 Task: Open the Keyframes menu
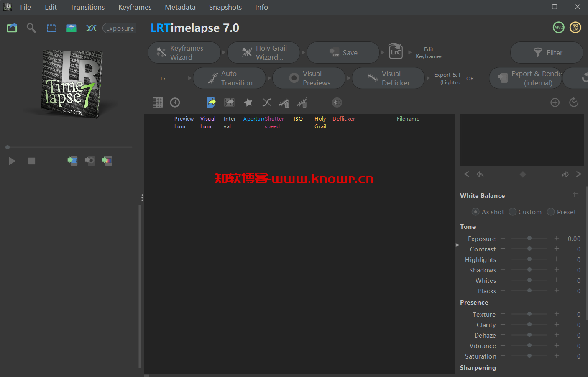click(135, 7)
